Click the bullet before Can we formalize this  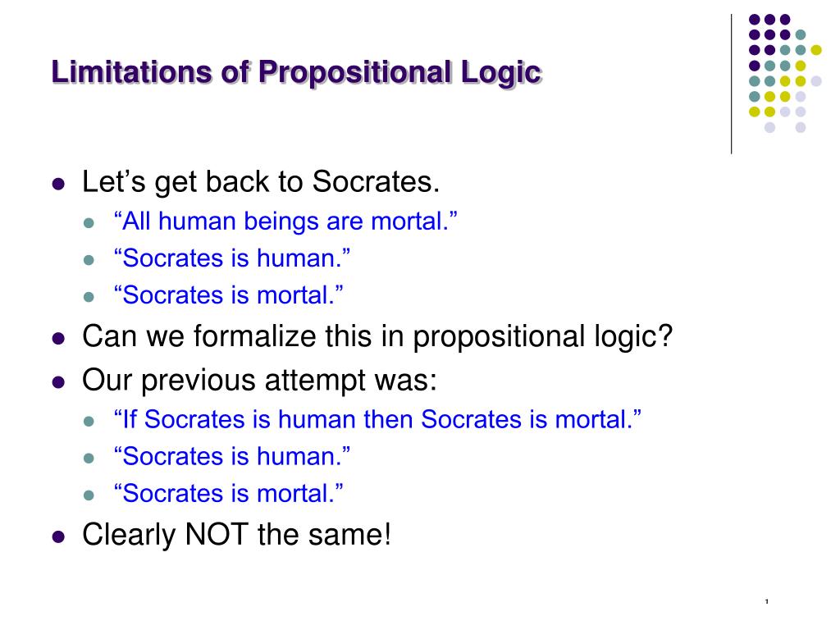tap(58, 339)
